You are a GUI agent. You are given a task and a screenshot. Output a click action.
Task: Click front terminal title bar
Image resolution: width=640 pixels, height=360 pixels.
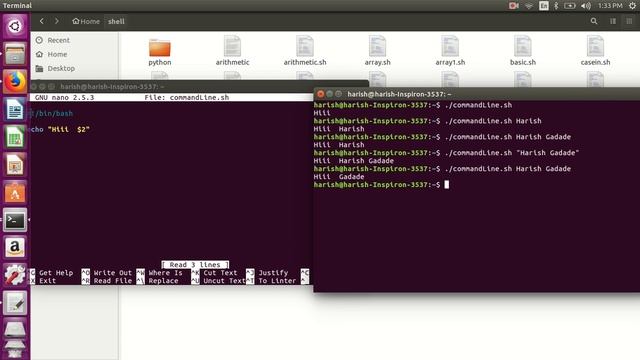click(x=477, y=94)
